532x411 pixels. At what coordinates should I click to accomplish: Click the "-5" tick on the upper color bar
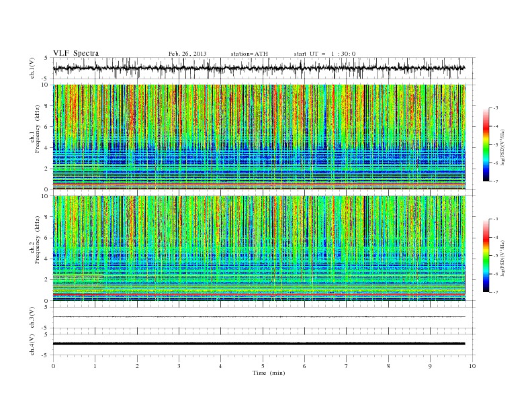(496, 145)
